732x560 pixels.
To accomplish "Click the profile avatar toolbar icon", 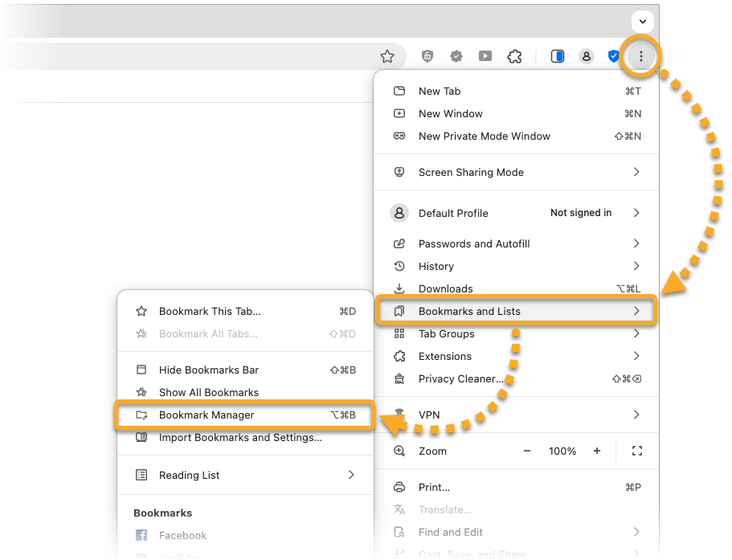I will 587,56.
